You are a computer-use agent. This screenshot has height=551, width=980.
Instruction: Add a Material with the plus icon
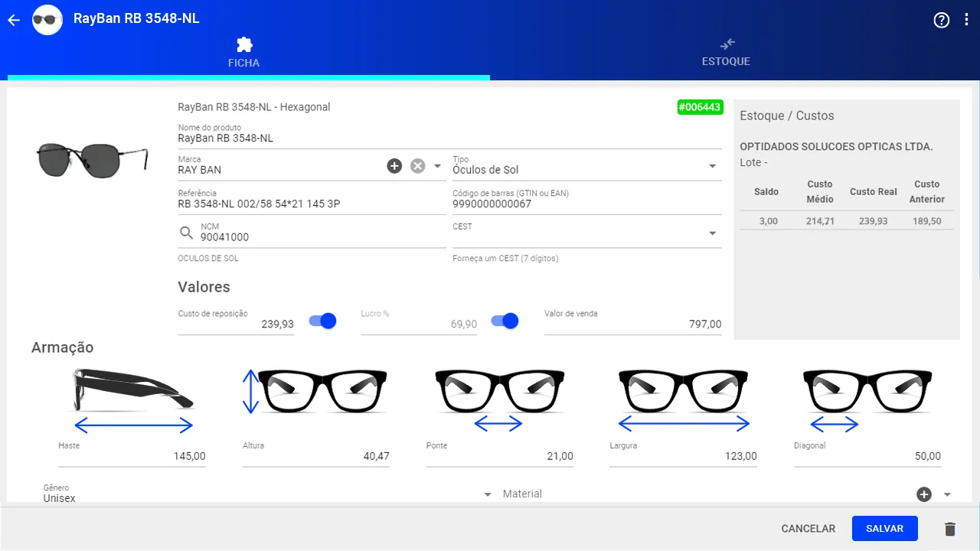coord(924,494)
